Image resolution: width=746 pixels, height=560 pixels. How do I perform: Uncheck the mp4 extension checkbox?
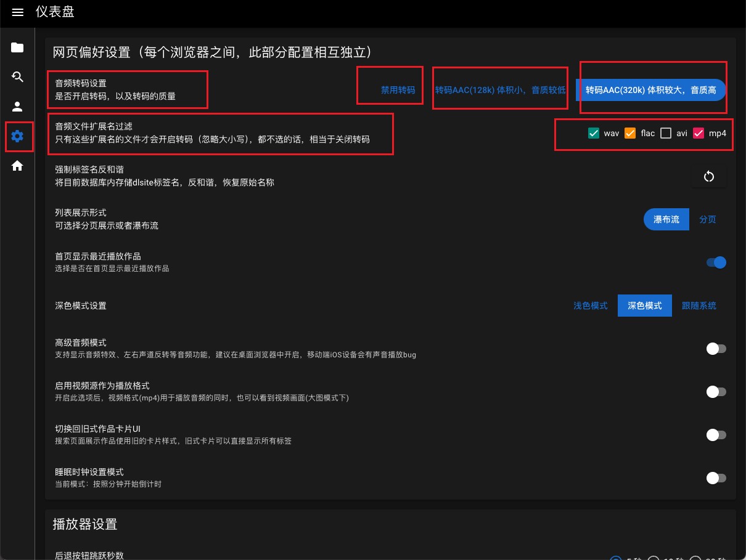[699, 133]
